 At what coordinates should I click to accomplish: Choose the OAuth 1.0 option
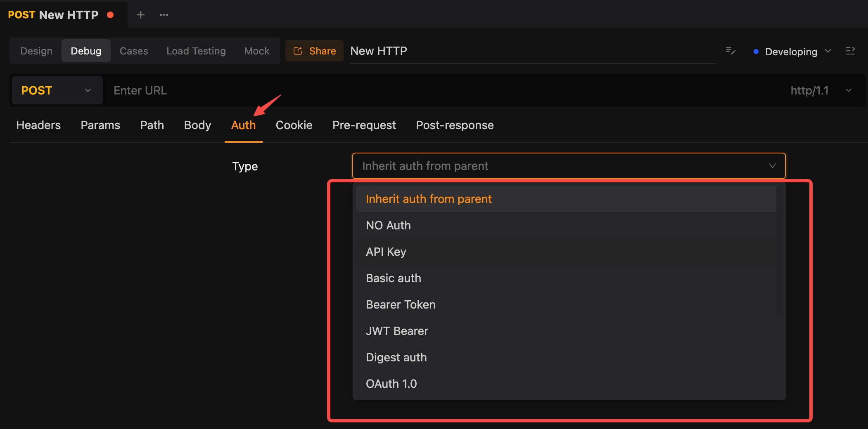(566, 384)
